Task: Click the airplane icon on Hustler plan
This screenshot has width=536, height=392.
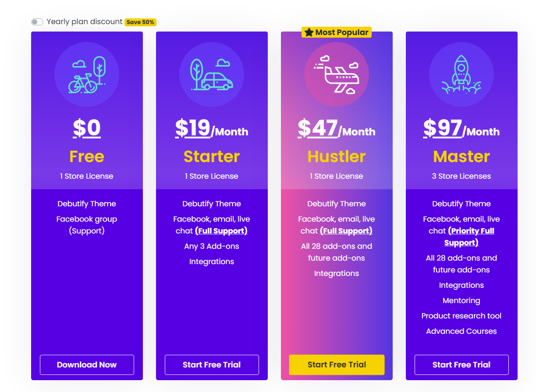Action: point(337,74)
